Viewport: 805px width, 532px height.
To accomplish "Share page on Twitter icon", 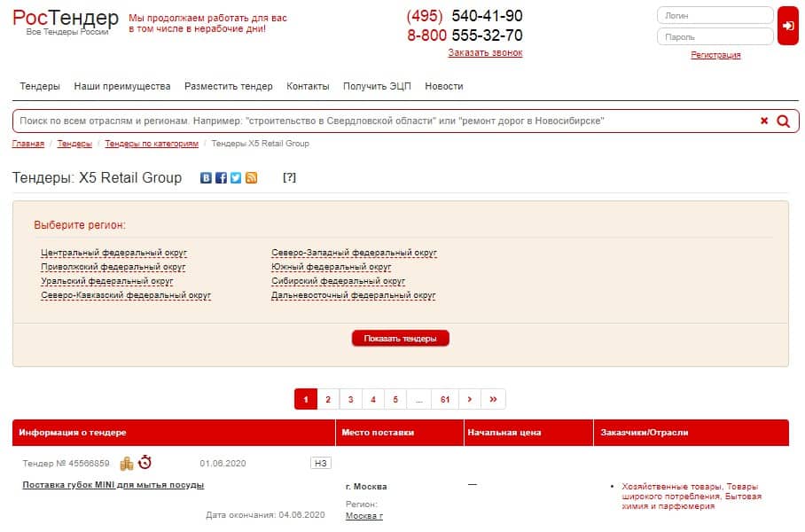I will [236, 177].
